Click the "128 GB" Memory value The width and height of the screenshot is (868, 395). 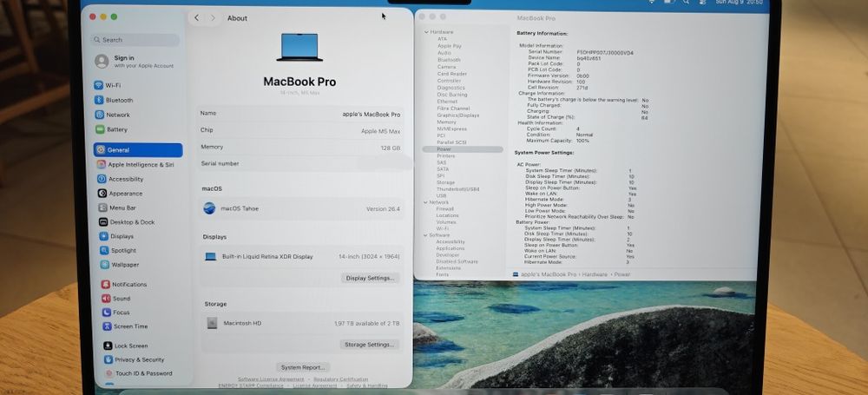pyautogui.click(x=391, y=148)
